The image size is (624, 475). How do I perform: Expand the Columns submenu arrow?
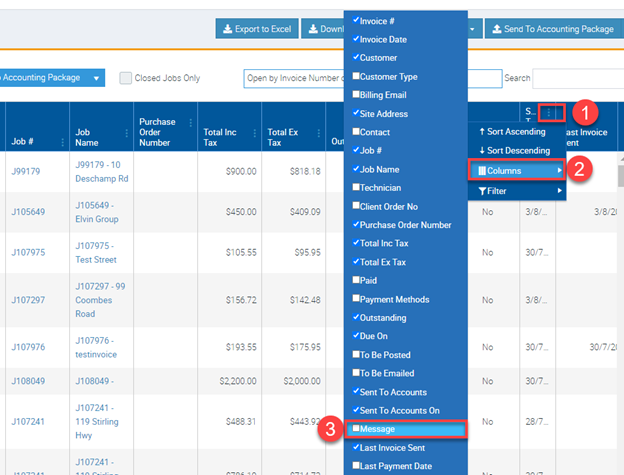pos(558,171)
